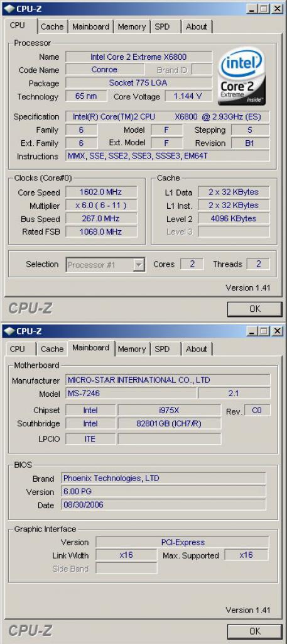Click the Core Voltage value 1.144 V
287x644 pixels.
click(x=188, y=96)
